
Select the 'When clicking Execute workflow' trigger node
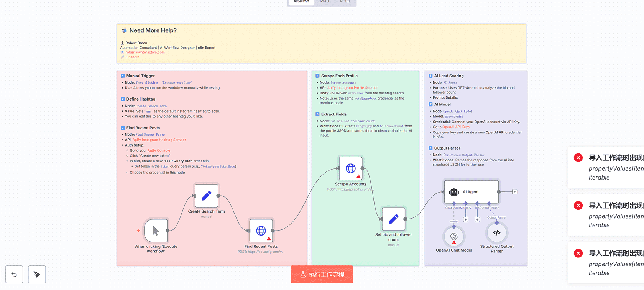156,231
